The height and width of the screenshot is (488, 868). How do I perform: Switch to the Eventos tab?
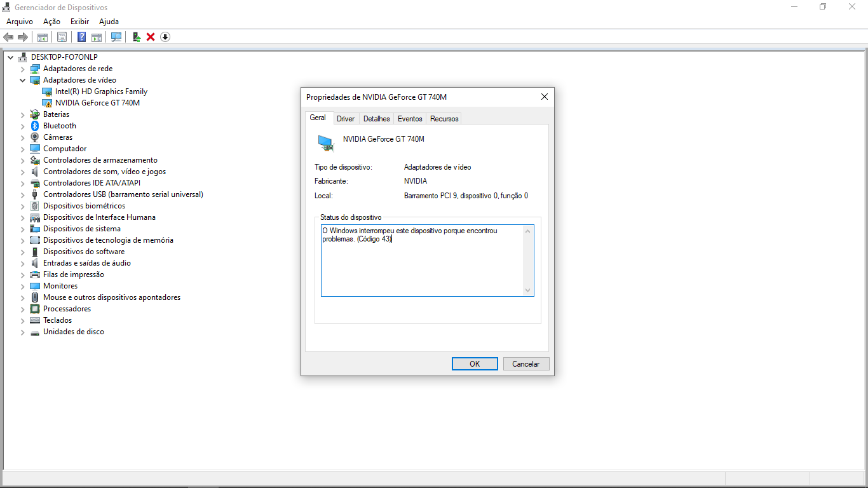pyautogui.click(x=410, y=119)
